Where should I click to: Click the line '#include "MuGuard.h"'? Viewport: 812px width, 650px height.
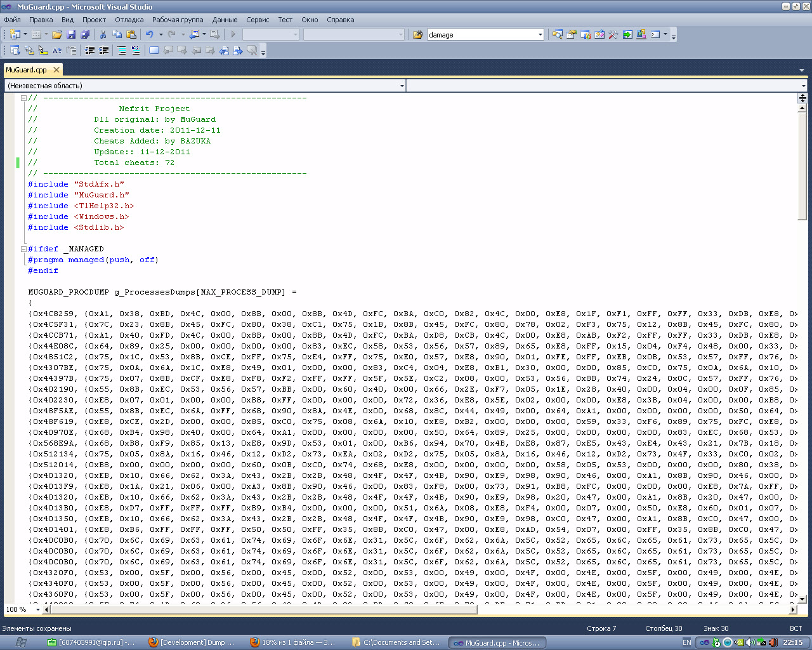pos(79,195)
